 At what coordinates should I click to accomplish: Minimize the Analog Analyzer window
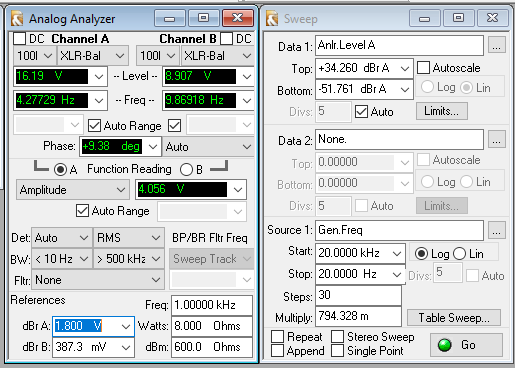(170, 18)
